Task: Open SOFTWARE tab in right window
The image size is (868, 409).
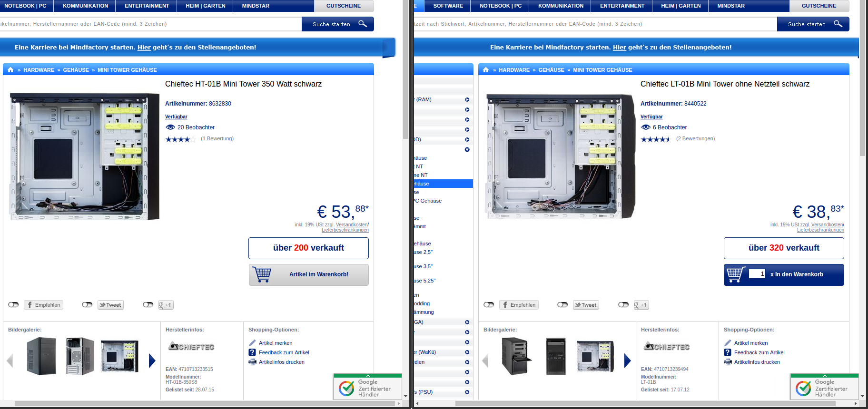Action: [x=448, y=6]
